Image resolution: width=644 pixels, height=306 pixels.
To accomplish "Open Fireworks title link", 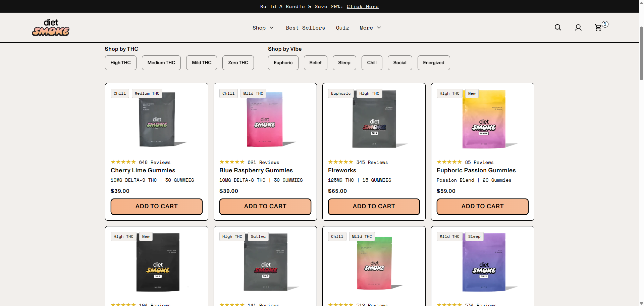I will click(x=342, y=171).
